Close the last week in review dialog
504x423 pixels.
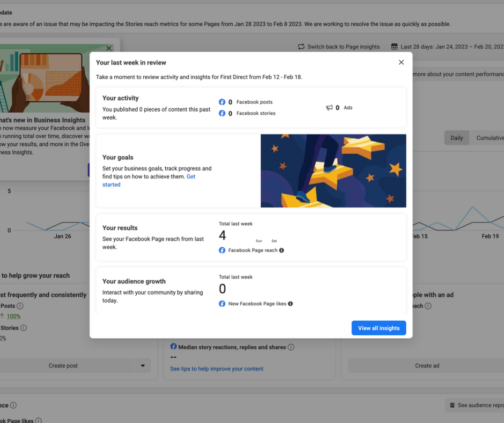401,62
